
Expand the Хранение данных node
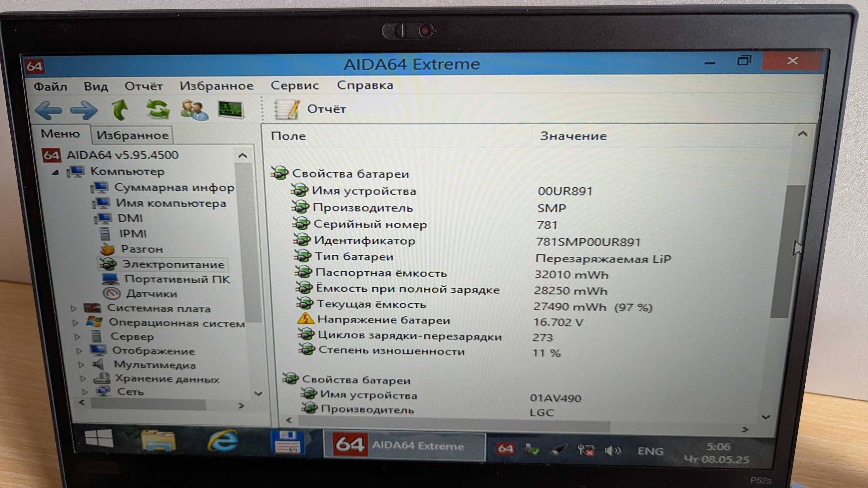pos(83,379)
